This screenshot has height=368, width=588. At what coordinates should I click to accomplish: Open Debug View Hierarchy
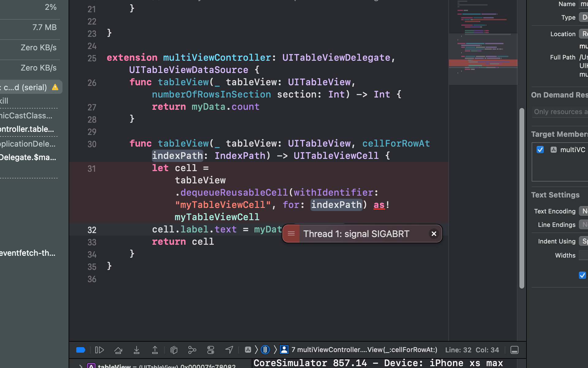coord(174,350)
